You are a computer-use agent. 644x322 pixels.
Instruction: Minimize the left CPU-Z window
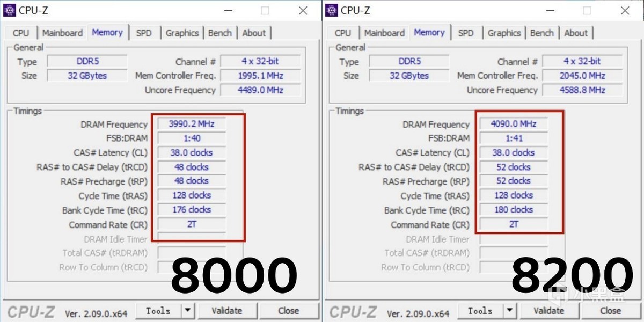point(227,10)
